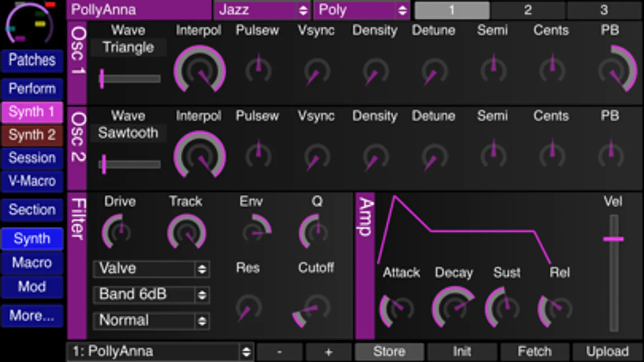The height and width of the screenshot is (362, 644).
Task: Click the Amp envelope graph
Action: [464, 230]
